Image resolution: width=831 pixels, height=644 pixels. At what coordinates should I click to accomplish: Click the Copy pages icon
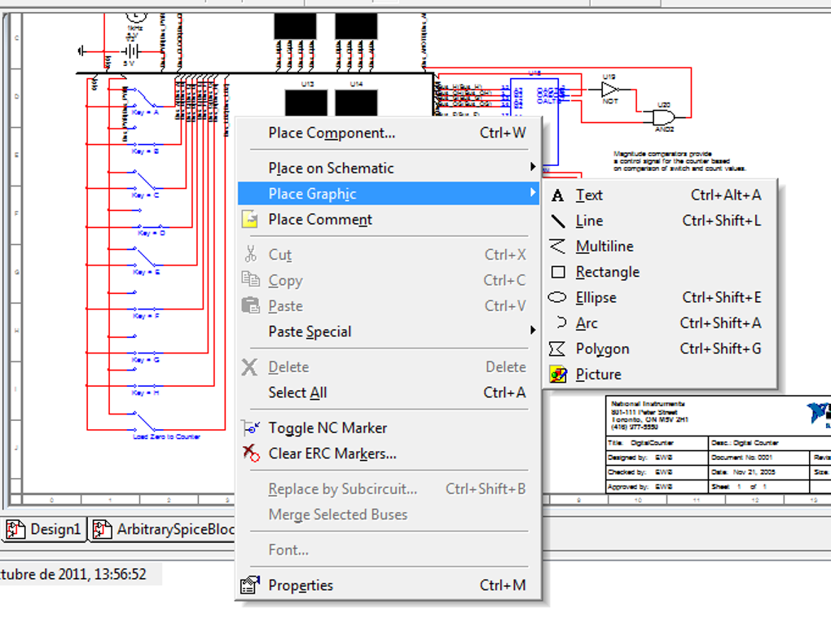[251, 279]
